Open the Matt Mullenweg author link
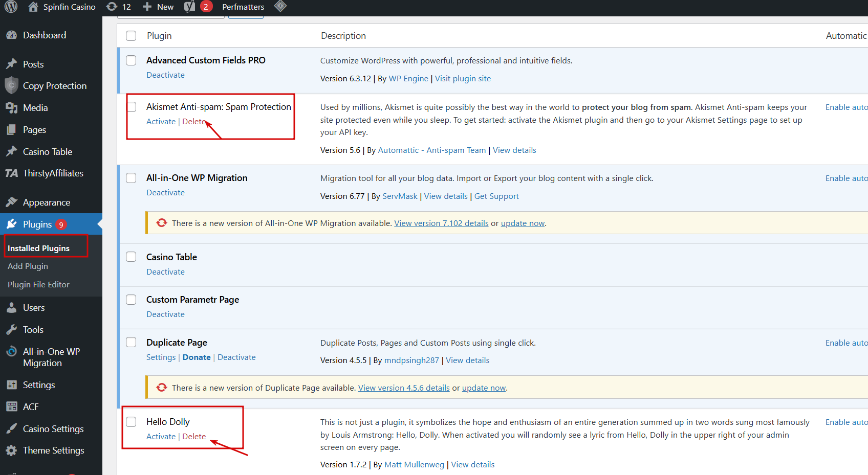The image size is (868, 475). tap(414, 464)
